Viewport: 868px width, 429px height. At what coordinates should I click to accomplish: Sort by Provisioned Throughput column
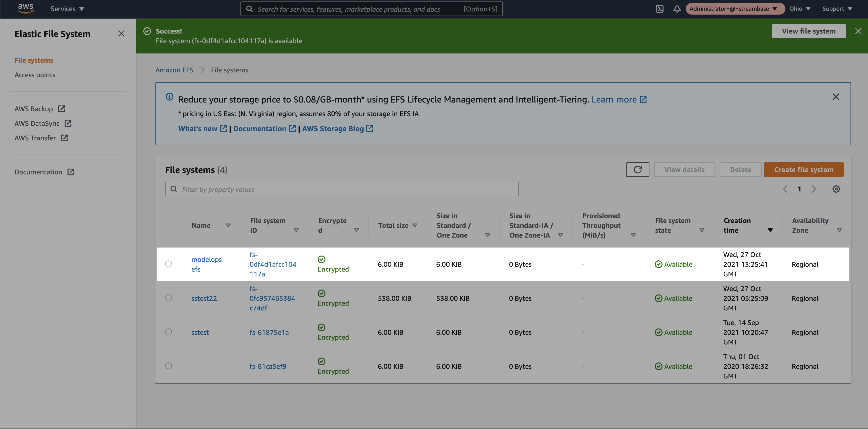tap(633, 235)
